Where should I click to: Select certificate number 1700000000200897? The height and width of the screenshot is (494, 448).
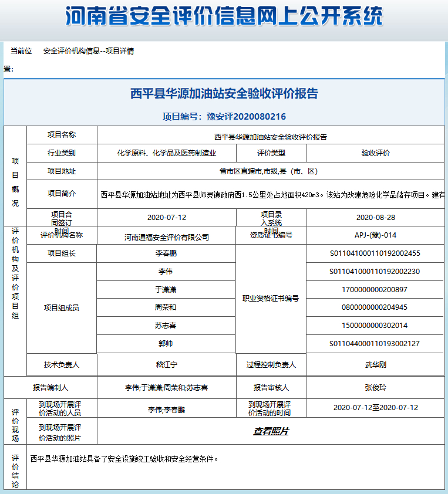click(x=375, y=289)
